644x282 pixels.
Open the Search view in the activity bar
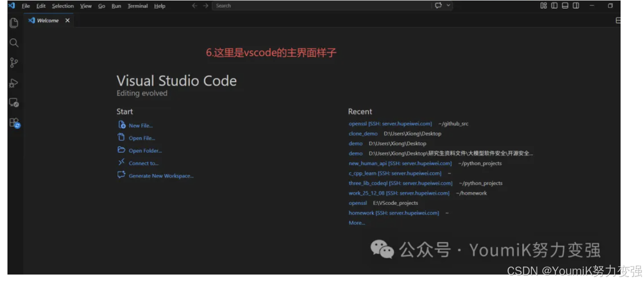pos(14,43)
